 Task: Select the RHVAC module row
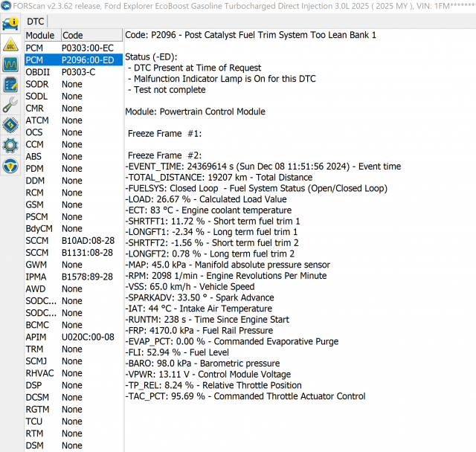74,373
